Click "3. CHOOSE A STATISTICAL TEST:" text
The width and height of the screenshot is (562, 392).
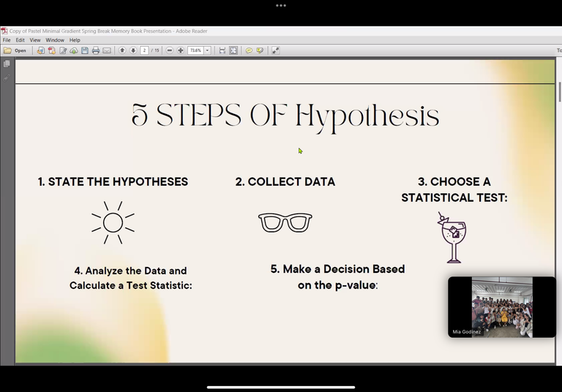tap(454, 189)
